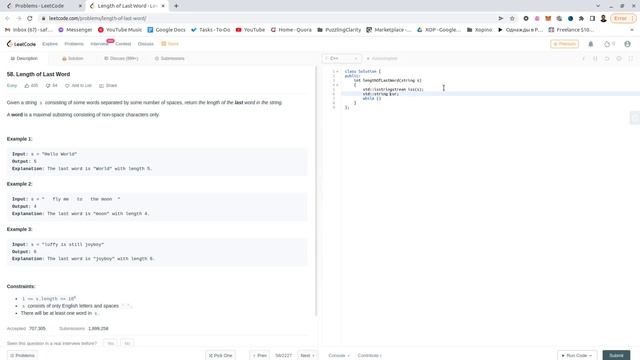This screenshot has height=360, width=640.
Task: Click the description panel scrollbar
Action: [316, 191]
